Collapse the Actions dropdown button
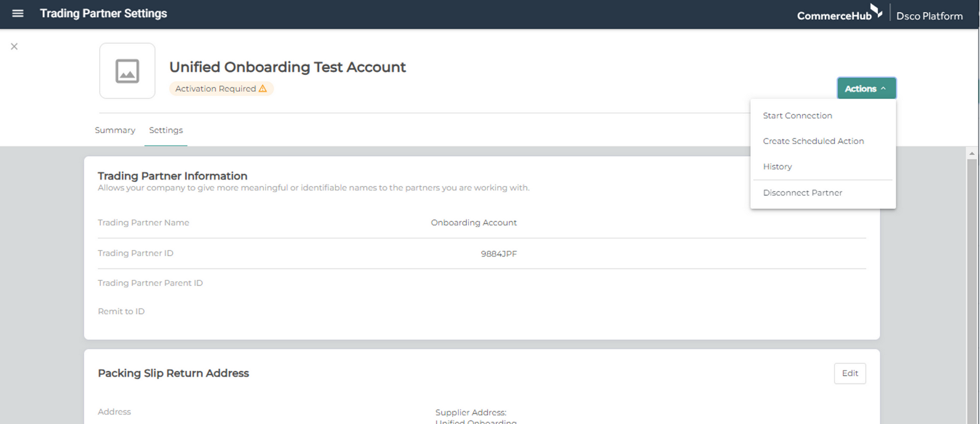Screen dimensions: 980x424 pos(866,89)
